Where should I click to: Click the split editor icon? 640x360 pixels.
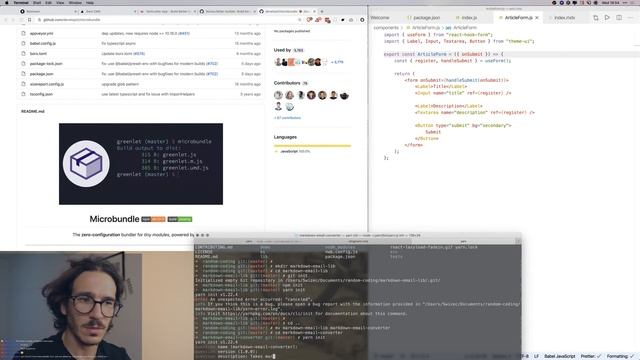pyautogui.click(x=619, y=18)
